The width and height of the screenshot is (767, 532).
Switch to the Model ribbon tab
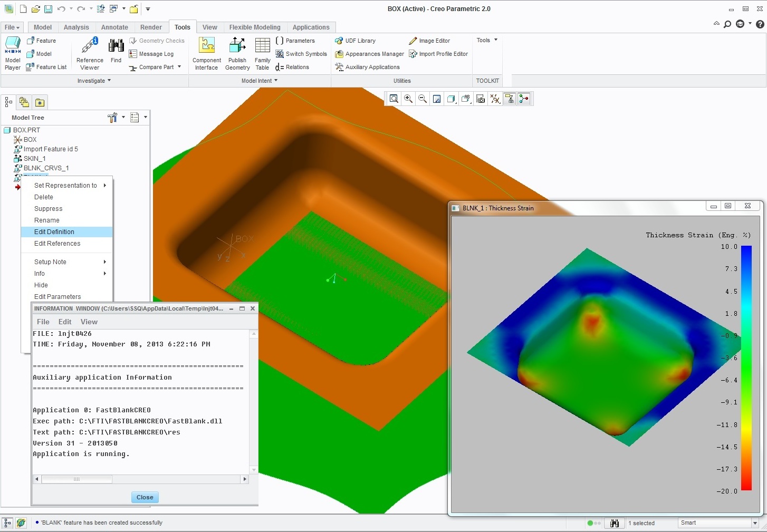coord(43,27)
